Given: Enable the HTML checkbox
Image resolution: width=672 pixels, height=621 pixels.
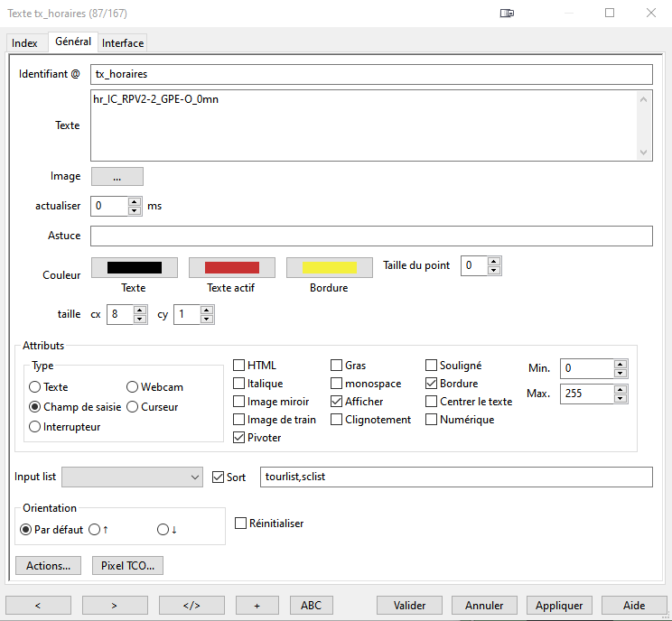Looking at the screenshot, I should coord(239,366).
